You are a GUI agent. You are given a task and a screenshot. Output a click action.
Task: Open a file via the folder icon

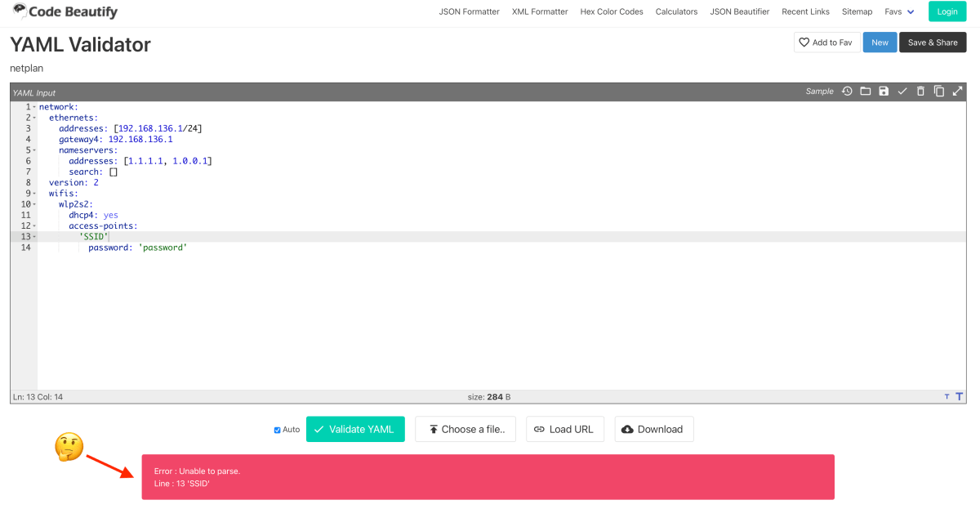[x=866, y=92]
